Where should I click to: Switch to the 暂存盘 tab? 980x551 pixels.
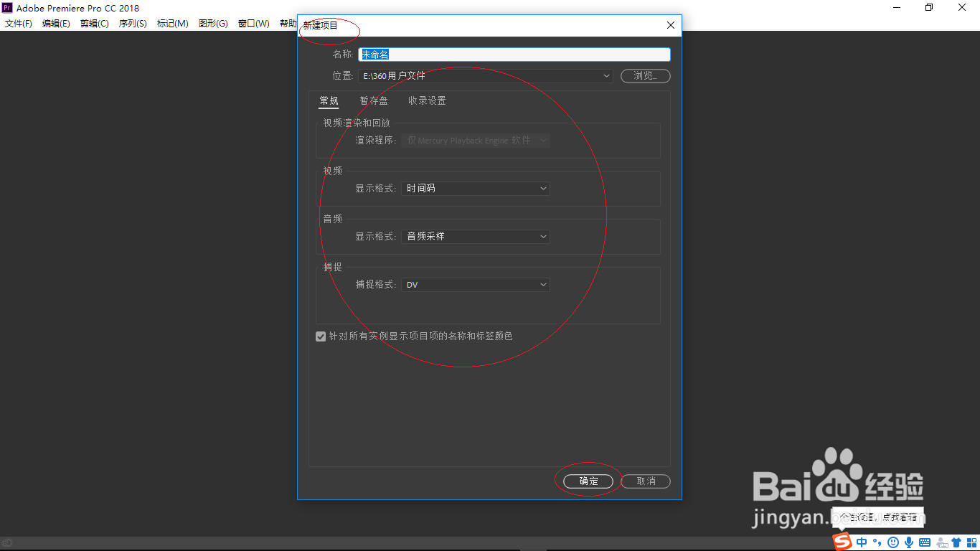pos(374,100)
